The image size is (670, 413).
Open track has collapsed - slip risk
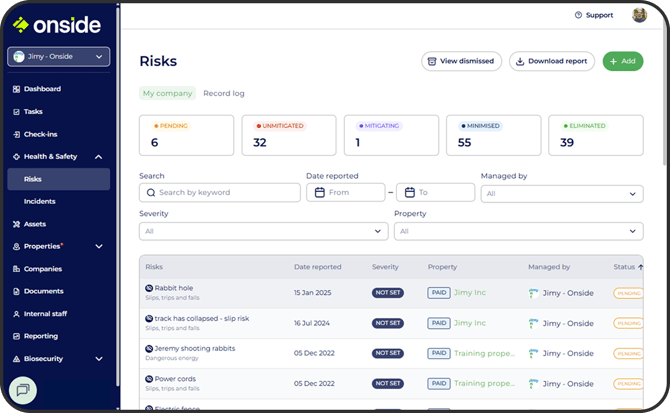[202, 318]
